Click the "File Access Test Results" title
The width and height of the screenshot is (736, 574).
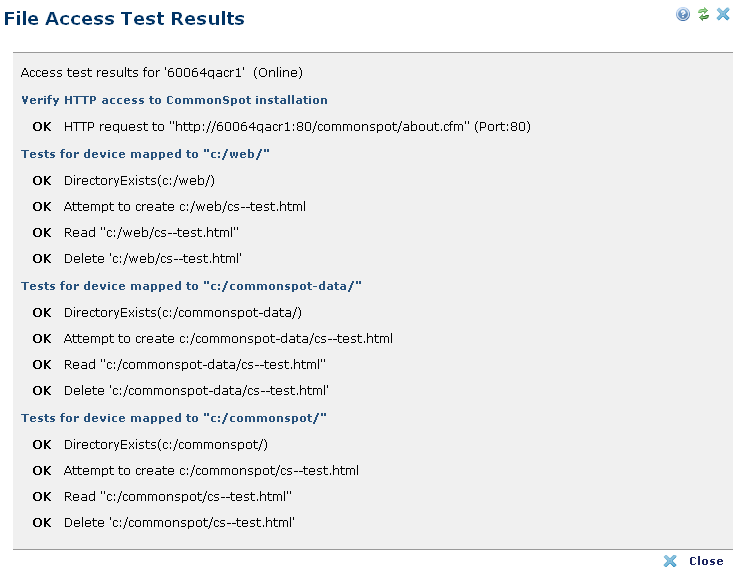[x=125, y=18]
